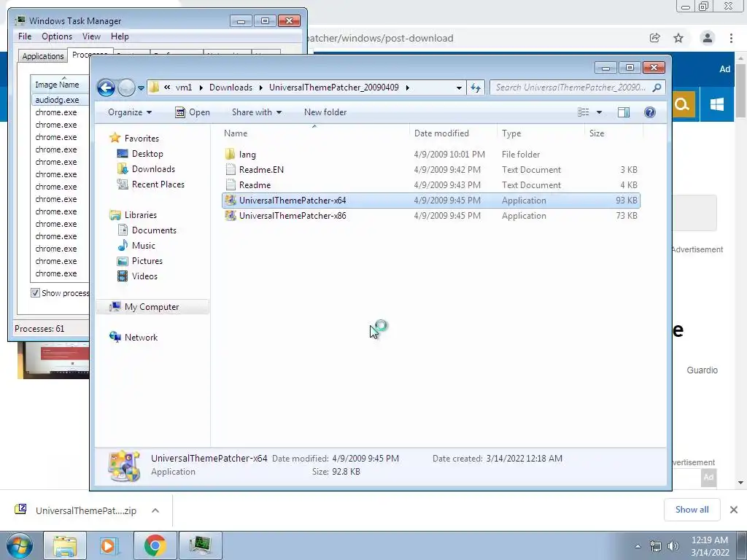
Task: Open Task Manager File menu
Action: point(25,36)
